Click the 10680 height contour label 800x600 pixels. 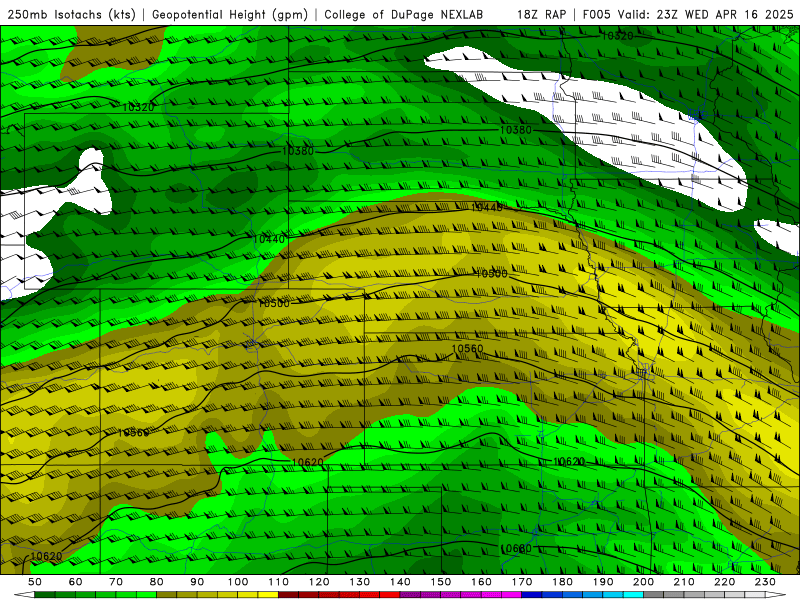click(516, 549)
